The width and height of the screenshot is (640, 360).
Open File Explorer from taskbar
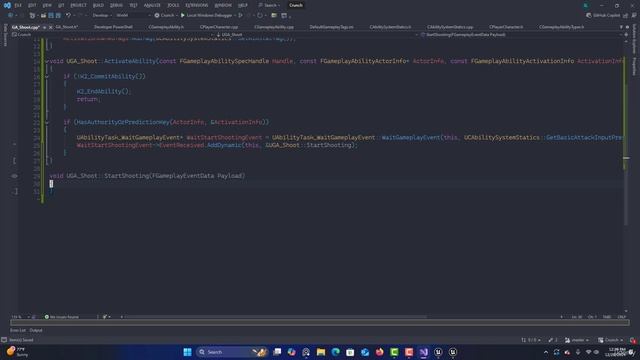[321, 352]
